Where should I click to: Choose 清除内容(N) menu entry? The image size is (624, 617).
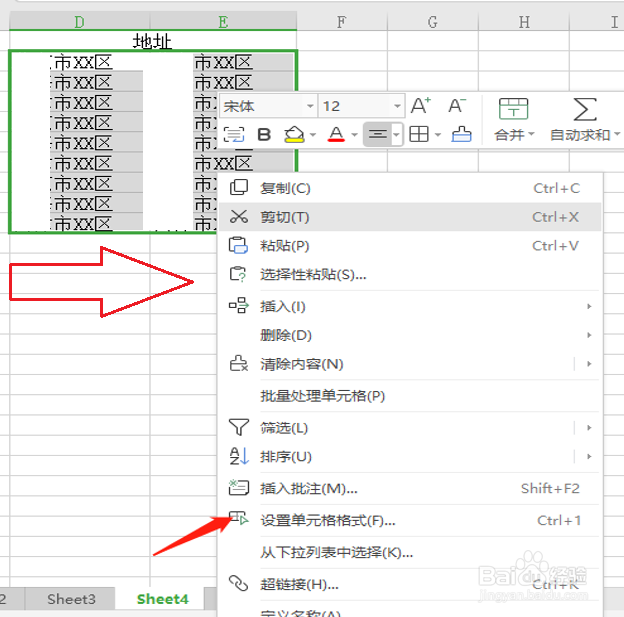pos(410,364)
